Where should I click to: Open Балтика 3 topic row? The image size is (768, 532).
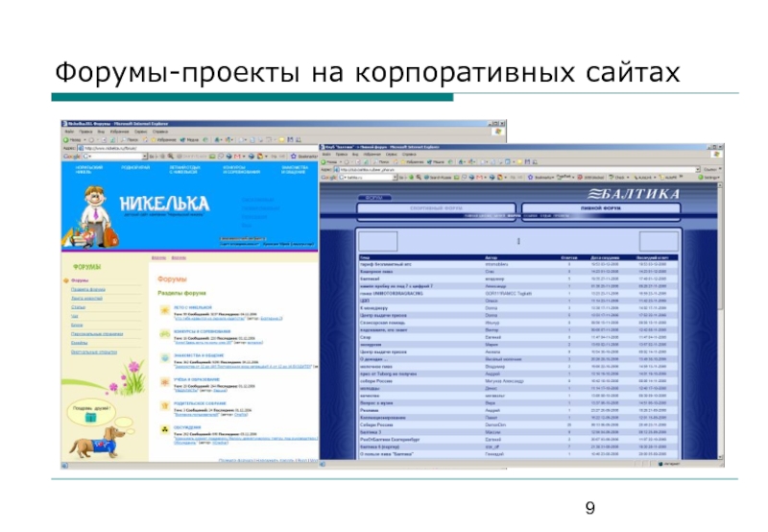click(518, 432)
